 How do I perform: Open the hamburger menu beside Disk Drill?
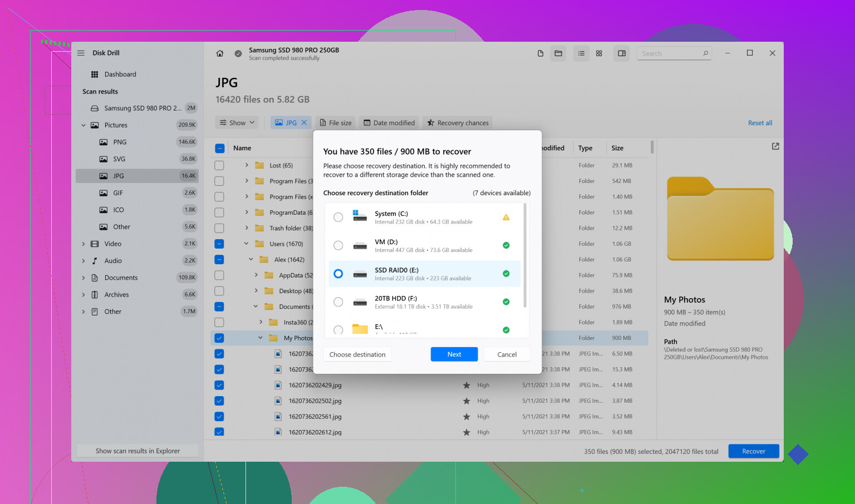click(81, 53)
